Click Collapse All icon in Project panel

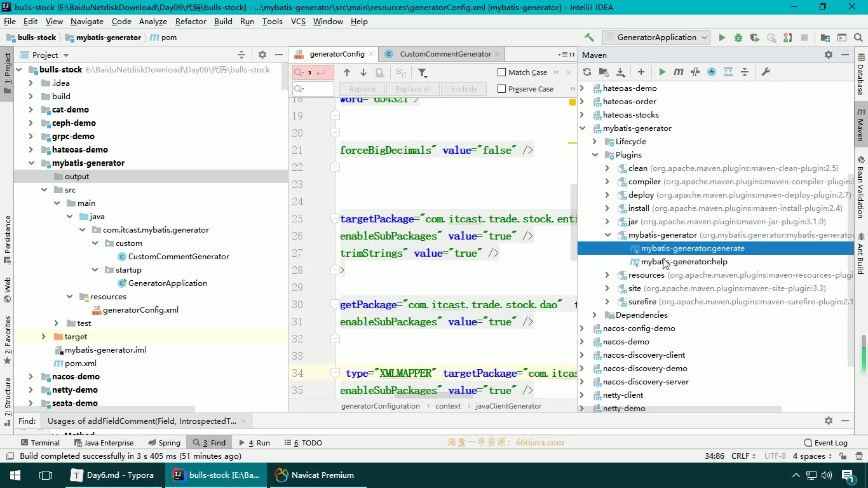click(x=241, y=55)
